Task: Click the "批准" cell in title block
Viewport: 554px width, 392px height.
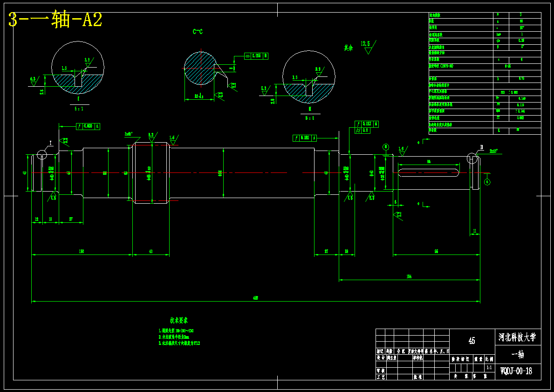Action: pos(418,377)
